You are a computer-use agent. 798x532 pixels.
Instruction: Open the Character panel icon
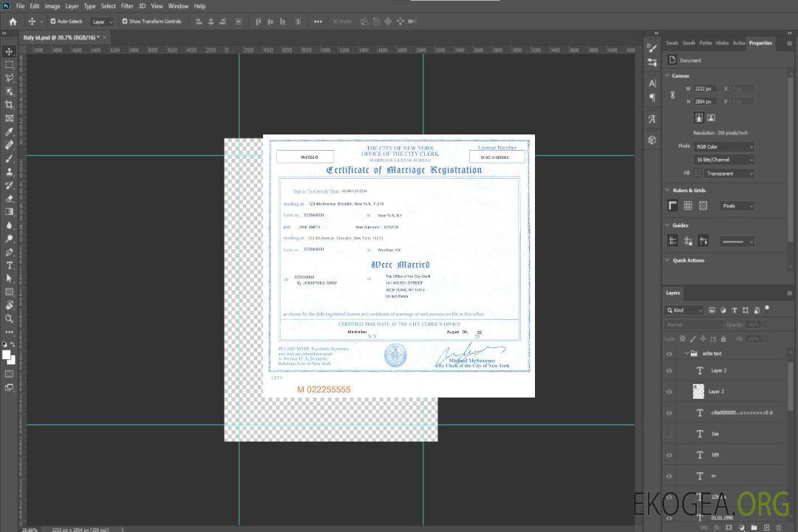652,83
